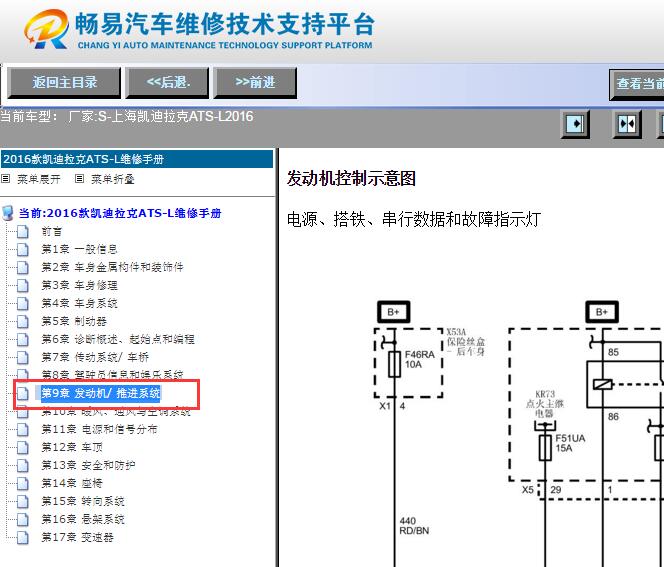Screen dimensions: 664x567
Task: Click the page icon beside 第17章
Action: tap(23, 537)
